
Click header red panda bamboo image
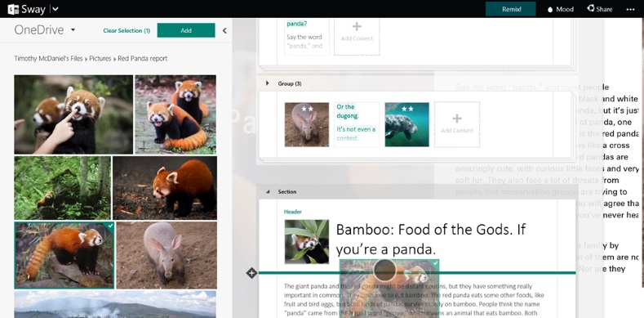click(307, 241)
